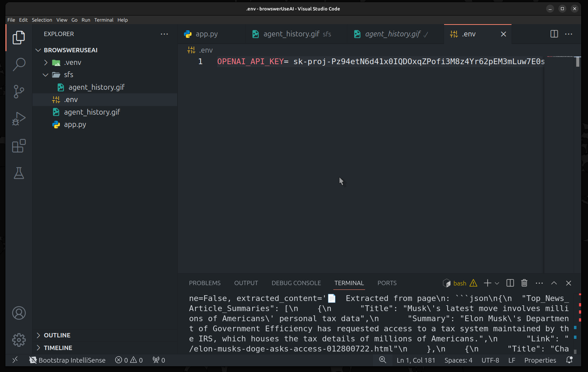
Task: Change indentation via Spaces: 4
Action: pyautogui.click(x=458, y=360)
